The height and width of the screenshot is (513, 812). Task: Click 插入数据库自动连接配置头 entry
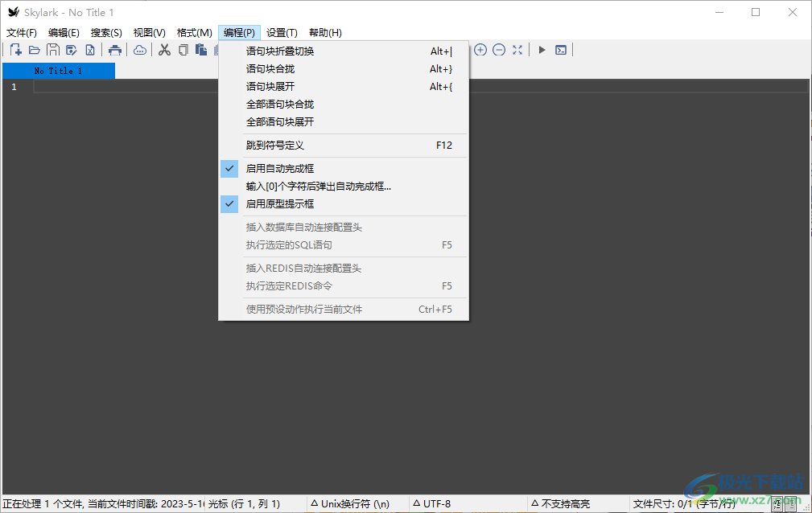click(344, 227)
